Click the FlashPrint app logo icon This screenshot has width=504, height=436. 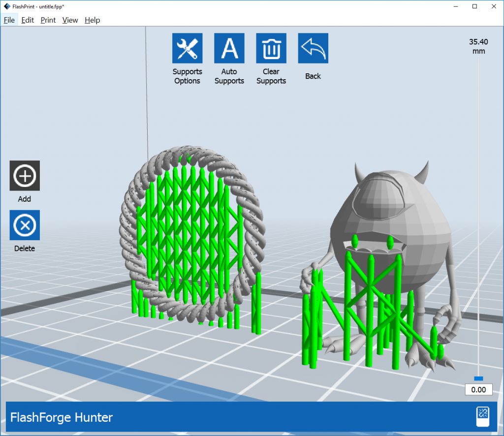pos(7,6)
